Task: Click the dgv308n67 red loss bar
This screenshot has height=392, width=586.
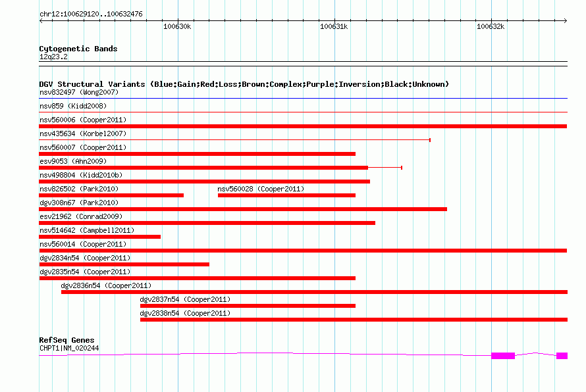Action: click(x=243, y=209)
